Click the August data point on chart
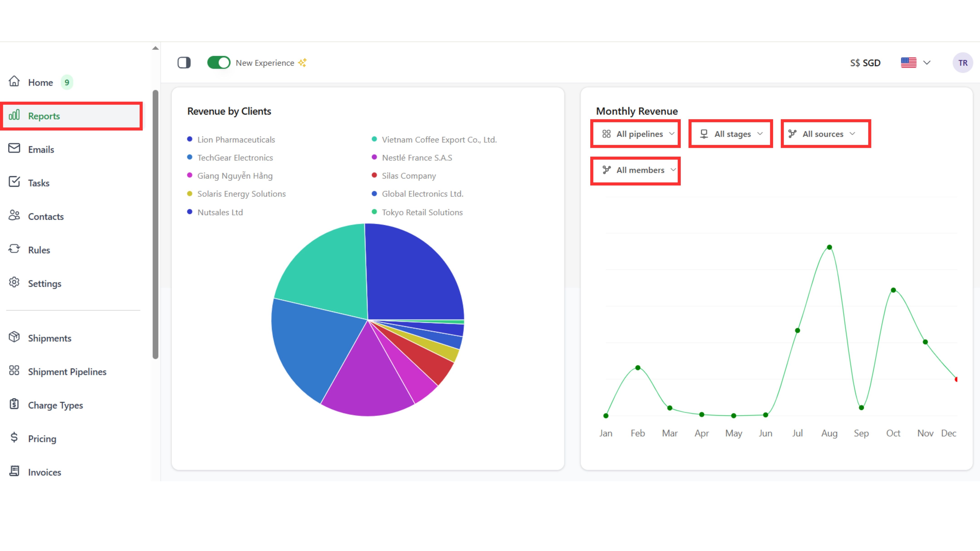Image resolution: width=980 pixels, height=551 pixels. point(829,248)
